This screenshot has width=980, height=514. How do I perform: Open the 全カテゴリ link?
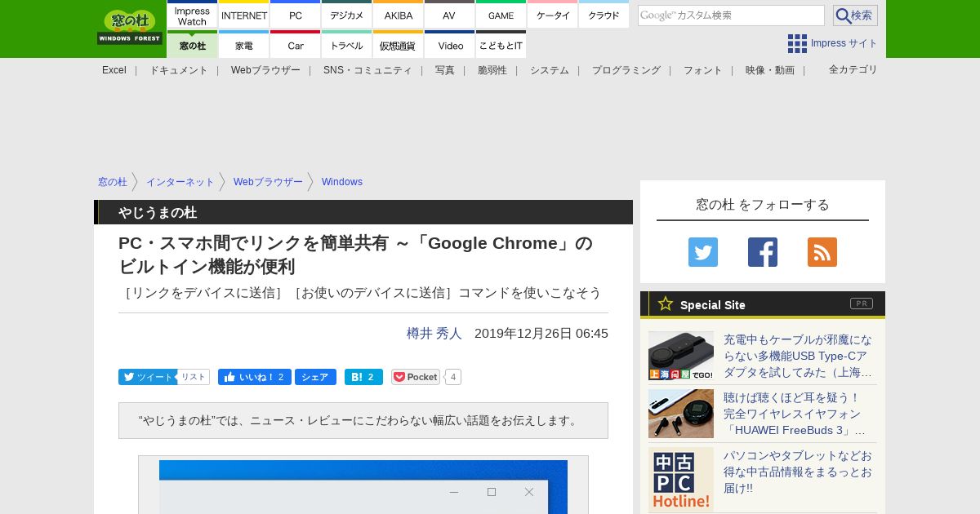pyautogui.click(x=853, y=69)
